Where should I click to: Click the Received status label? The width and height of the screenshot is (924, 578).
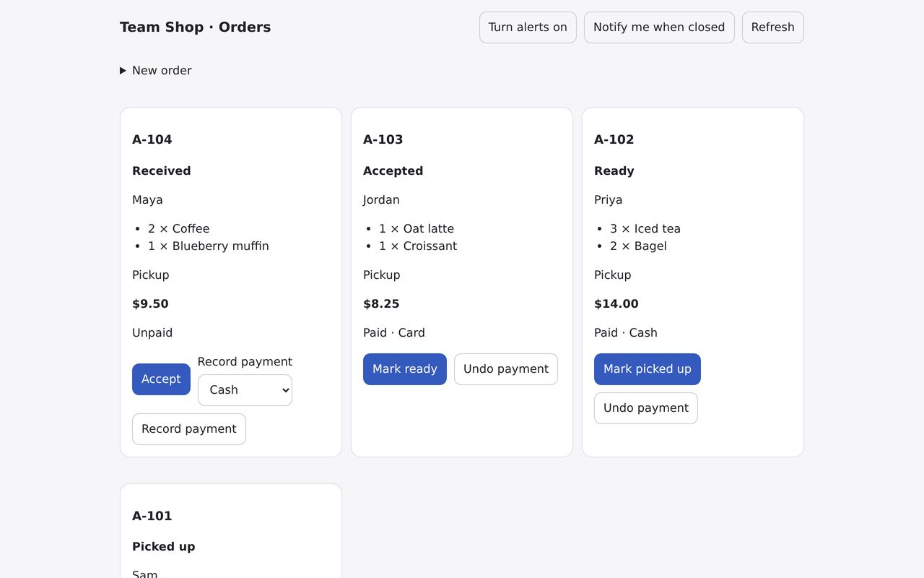click(162, 171)
